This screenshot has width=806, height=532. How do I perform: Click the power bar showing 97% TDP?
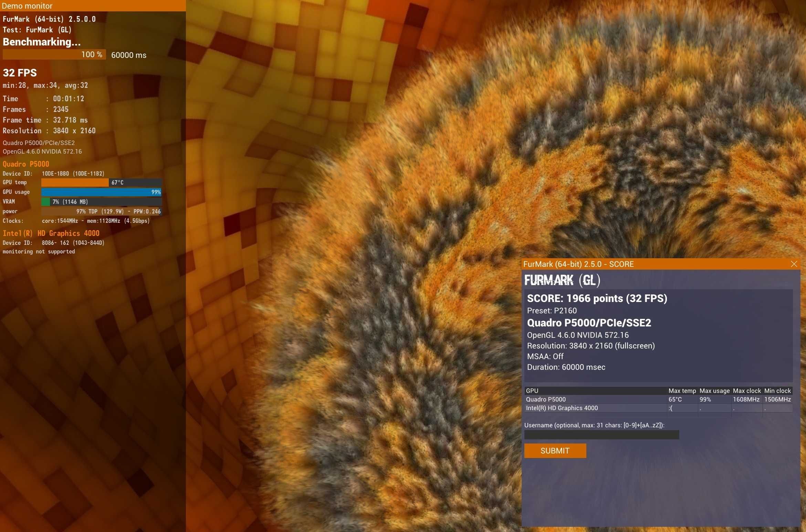pyautogui.click(x=102, y=211)
